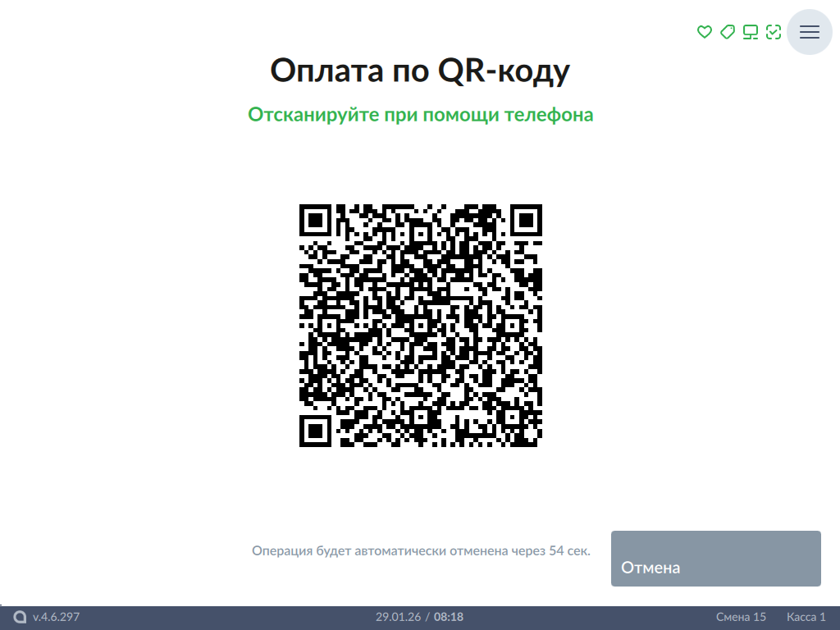840x630 pixels.
Task: Click the price tag status icon
Action: (727, 32)
